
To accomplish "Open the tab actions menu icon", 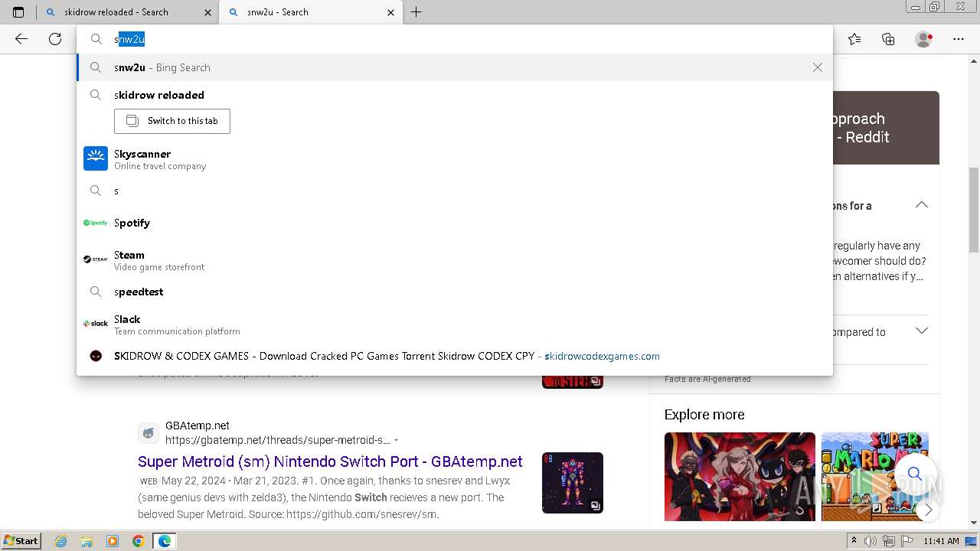I will tap(18, 12).
